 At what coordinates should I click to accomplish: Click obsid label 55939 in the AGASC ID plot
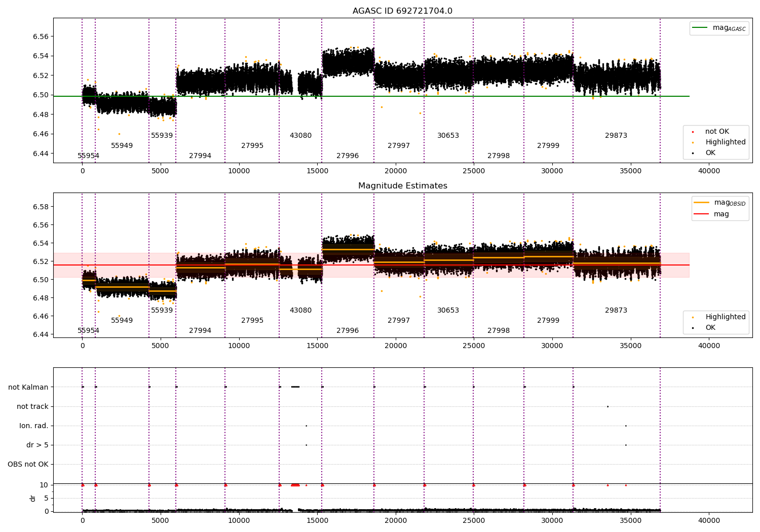162,135
